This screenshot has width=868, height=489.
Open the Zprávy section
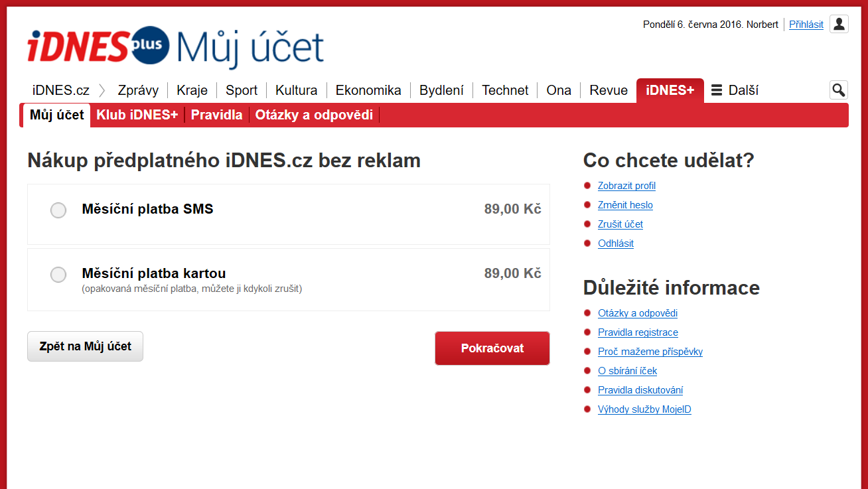pos(138,90)
